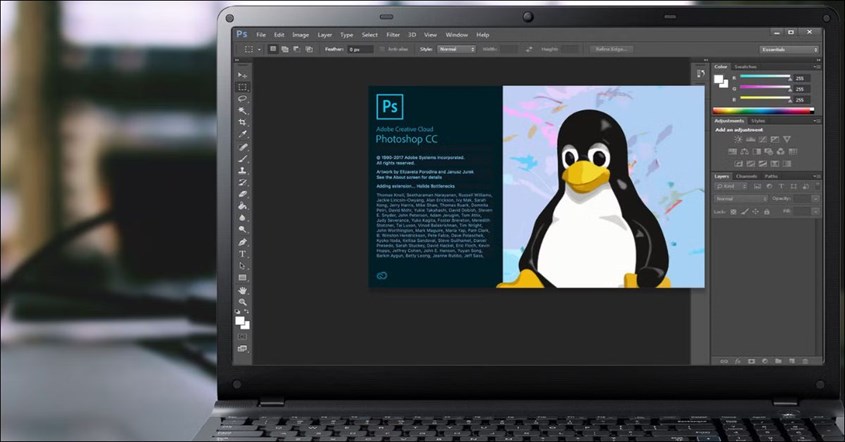Viewport: 845px width, 442px height.
Task: Switch to the Paths tab
Action: 771,176
